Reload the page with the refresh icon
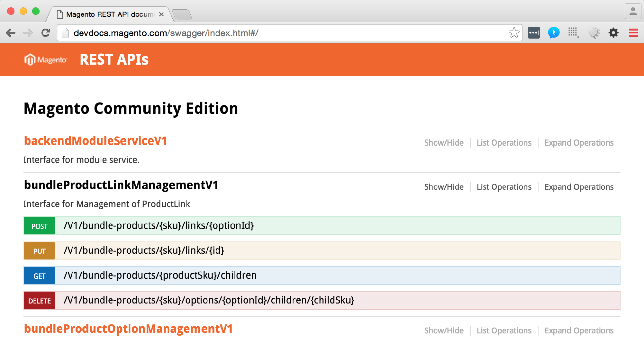 (45, 33)
